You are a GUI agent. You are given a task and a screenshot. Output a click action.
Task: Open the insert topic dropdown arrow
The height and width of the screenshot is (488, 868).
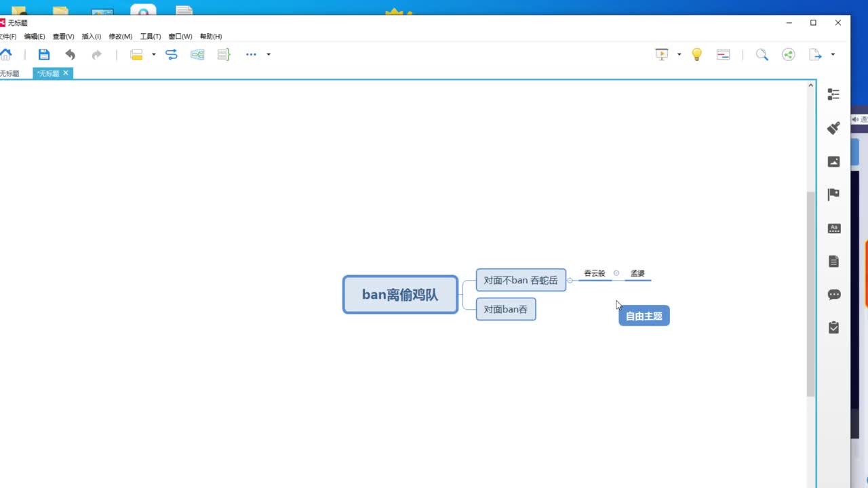pos(154,54)
